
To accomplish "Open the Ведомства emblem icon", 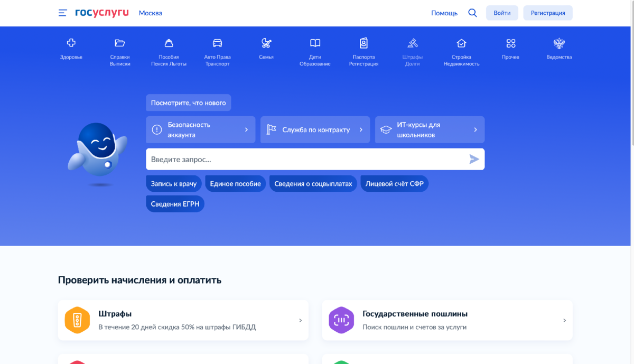I will pyautogui.click(x=559, y=43).
